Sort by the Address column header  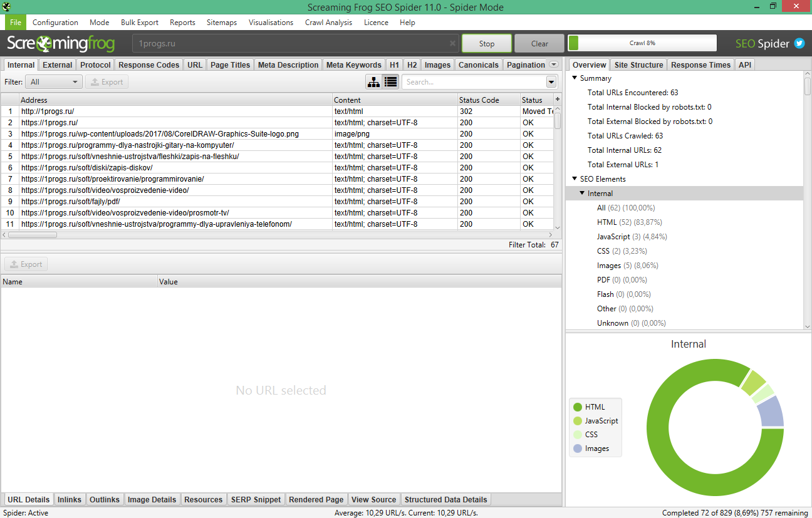176,100
